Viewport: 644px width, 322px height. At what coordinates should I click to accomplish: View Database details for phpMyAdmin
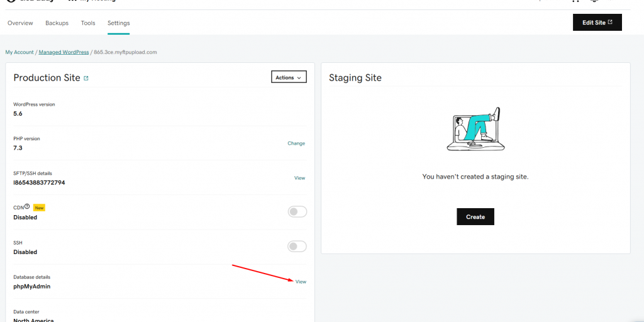301,282
